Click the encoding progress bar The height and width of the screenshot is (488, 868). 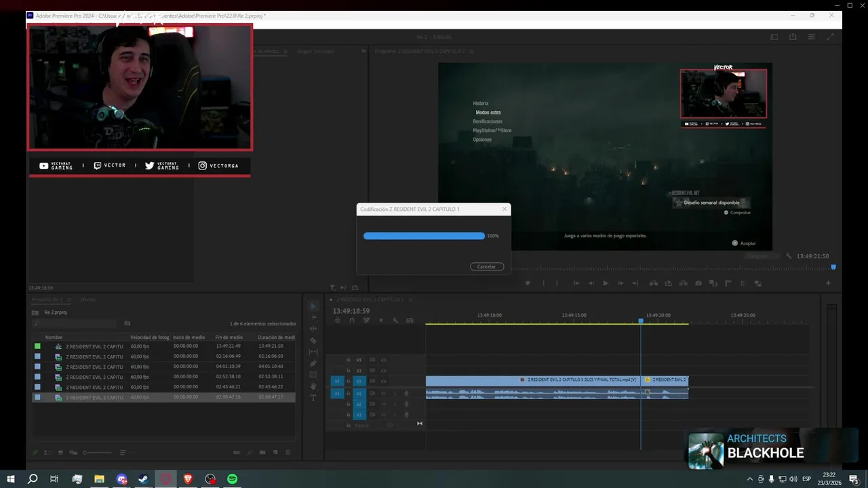pyautogui.click(x=424, y=236)
